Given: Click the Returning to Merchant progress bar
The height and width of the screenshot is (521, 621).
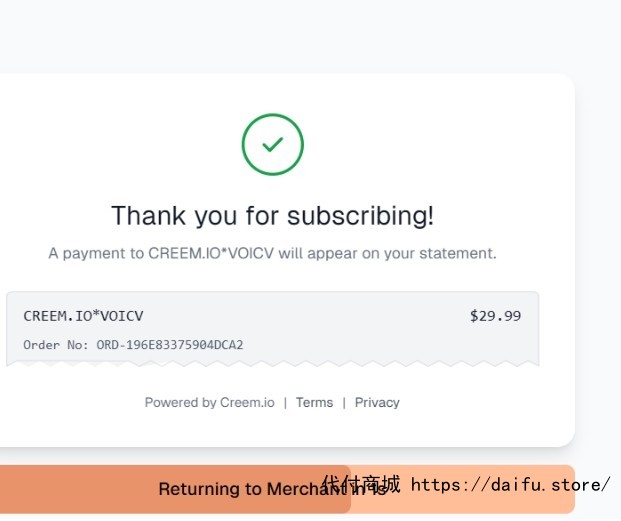Looking at the screenshot, I should pos(287,489).
